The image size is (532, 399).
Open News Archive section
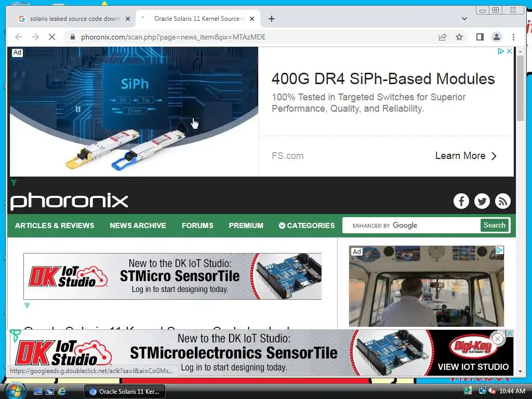tap(138, 225)
